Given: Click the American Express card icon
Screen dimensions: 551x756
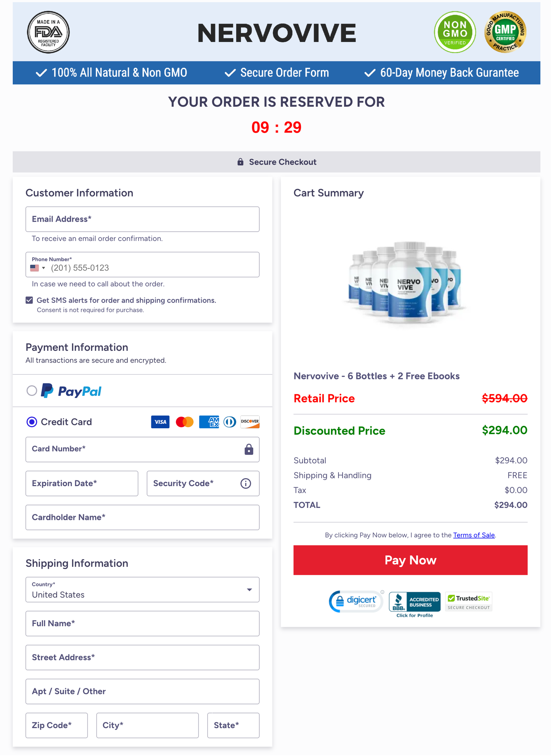Looking at the screenshot, I should point(209,422).
